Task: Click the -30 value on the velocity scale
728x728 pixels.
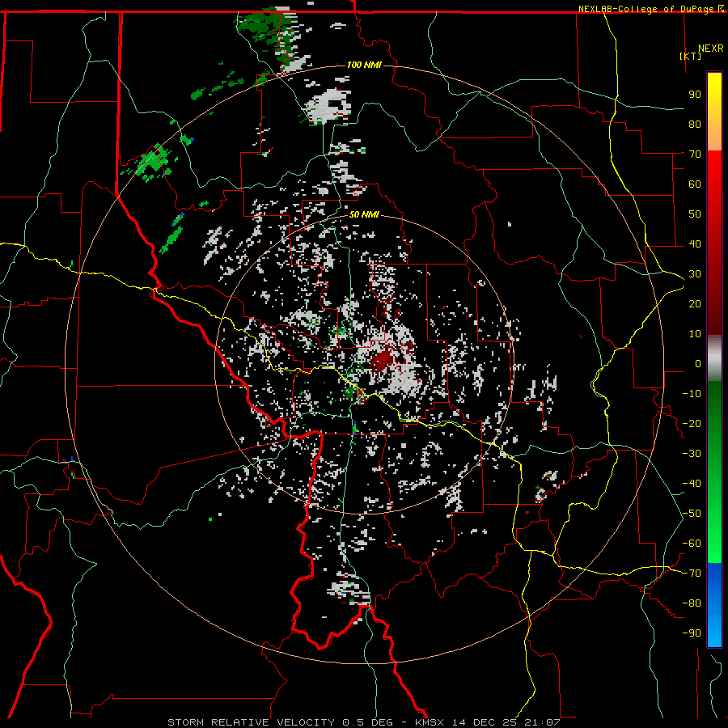Action: [x=692, y=454]
